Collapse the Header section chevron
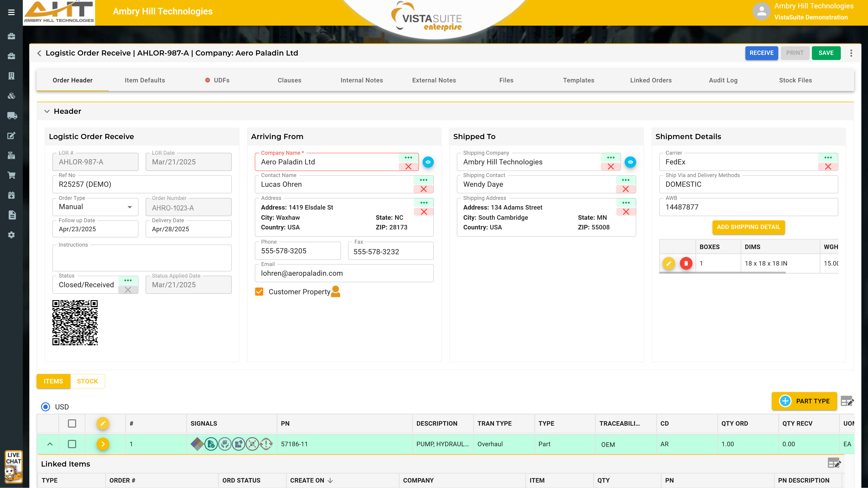The width and height of the screenshot is (868, 488). click(47, 111)
